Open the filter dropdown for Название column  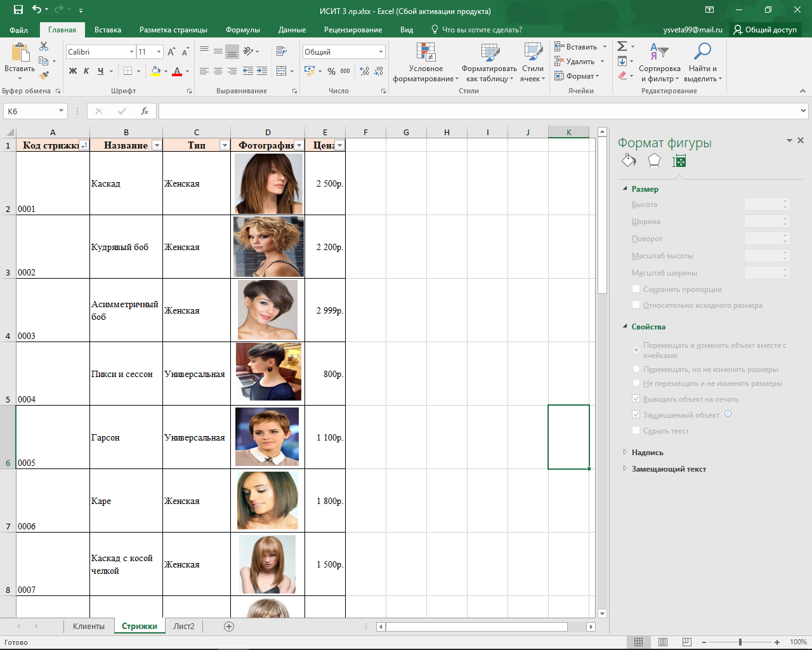157,145
